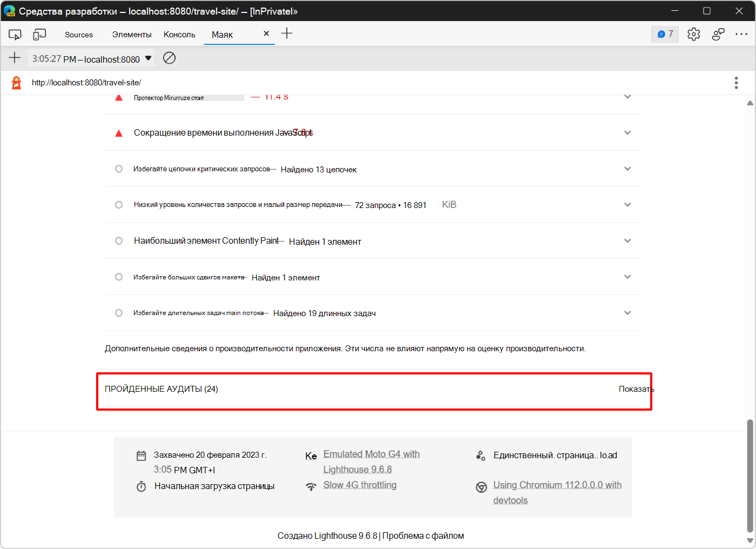Expand the Низкий уровень количества запросов audit
The height and width of the screenshot is (549, 756).
(x=627, y=205)
